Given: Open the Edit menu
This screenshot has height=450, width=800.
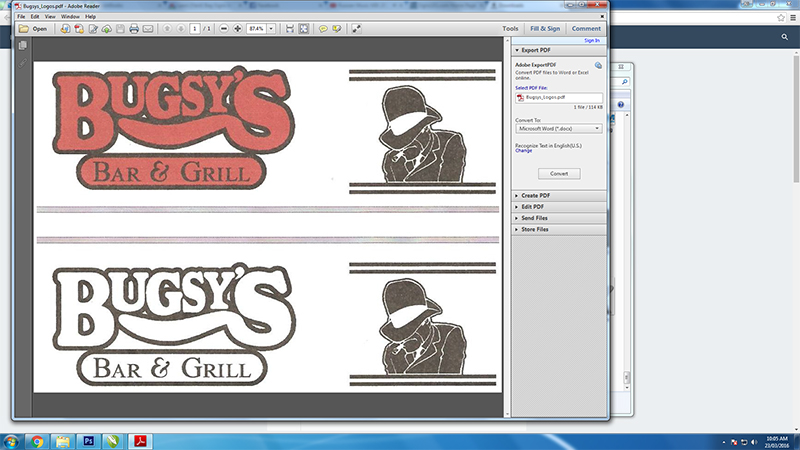Looking at the screenshot, I should tap(35, 16).
